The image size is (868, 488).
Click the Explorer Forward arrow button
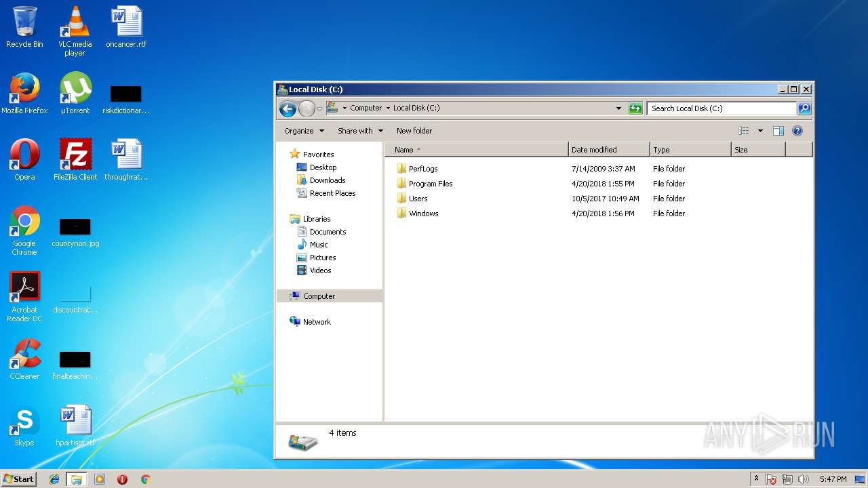pos(307,108)
